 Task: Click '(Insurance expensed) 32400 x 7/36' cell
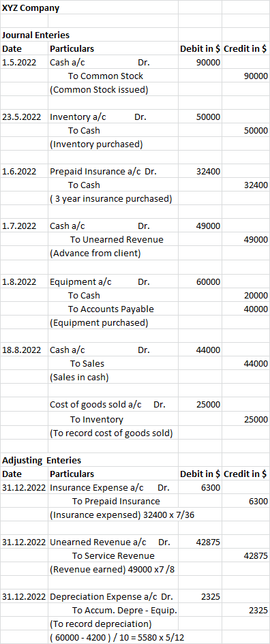click(121, 515)
